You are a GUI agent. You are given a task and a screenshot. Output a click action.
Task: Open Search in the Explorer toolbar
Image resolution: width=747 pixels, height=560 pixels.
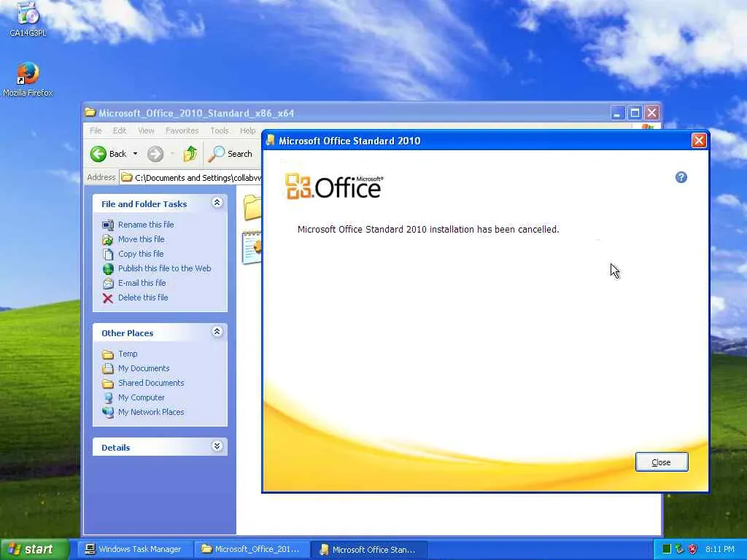pyautogui.click(x=230, y=154)
